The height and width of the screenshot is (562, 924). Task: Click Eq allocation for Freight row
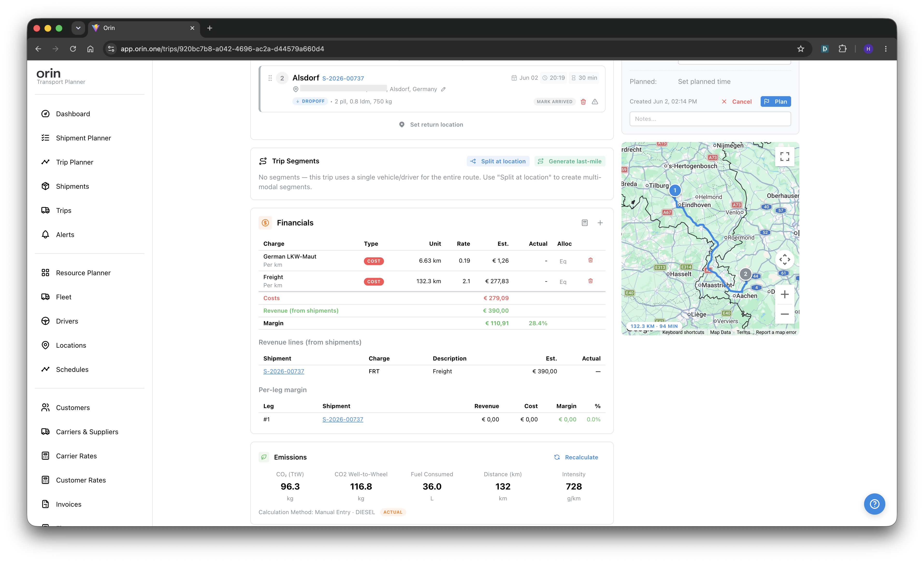563,282
